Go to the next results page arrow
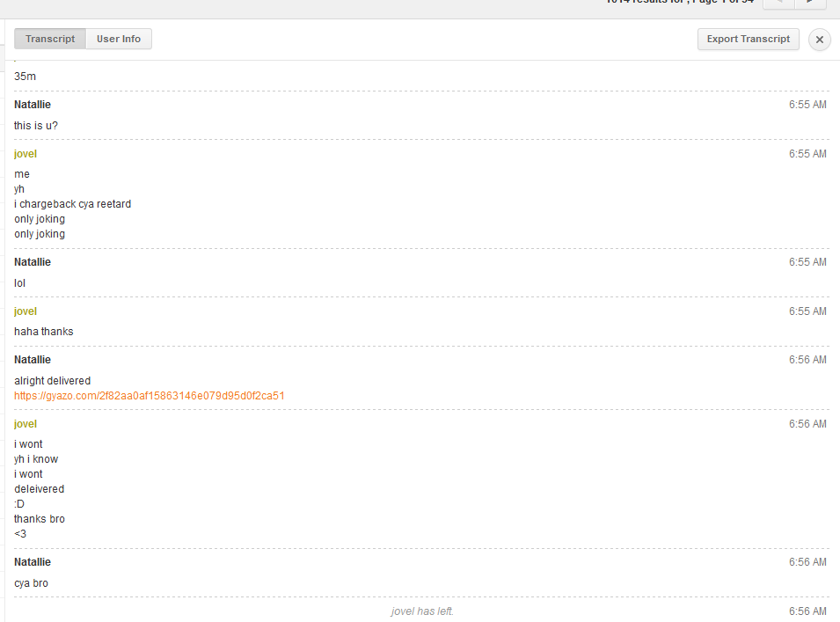Screen dimensions: 840x622 point(809,3)
